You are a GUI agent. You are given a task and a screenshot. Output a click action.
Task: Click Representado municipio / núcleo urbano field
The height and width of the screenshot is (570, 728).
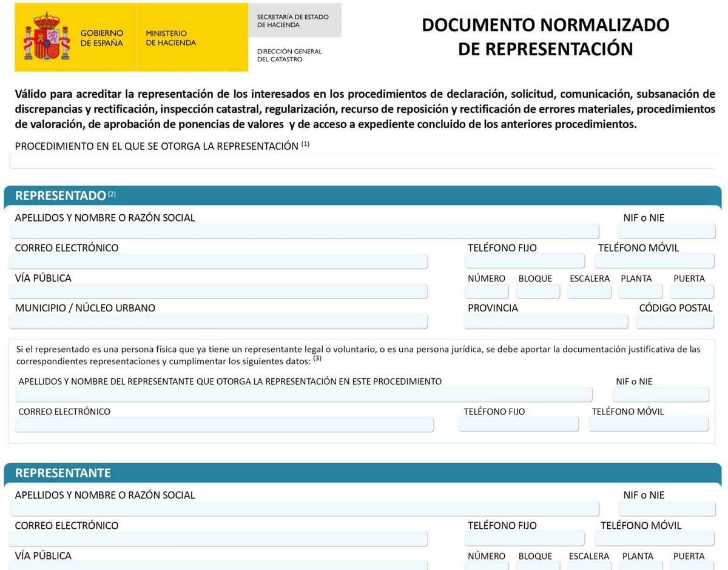pyautogui.click(x=218, y=322)
